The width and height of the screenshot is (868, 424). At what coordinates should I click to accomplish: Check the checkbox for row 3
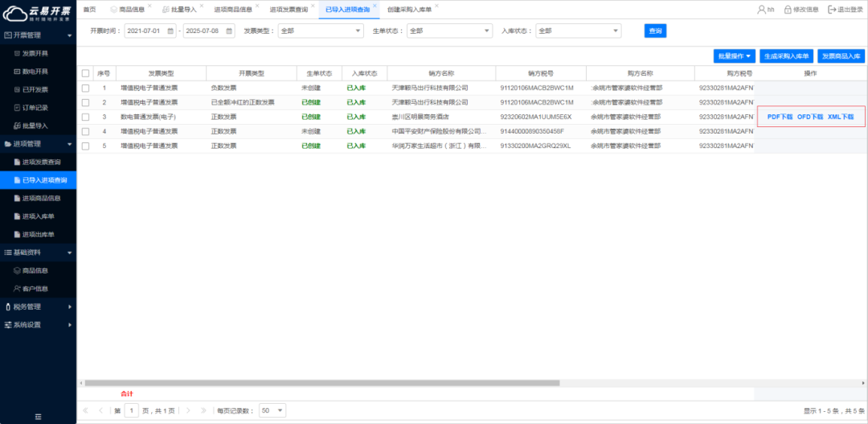[86, 117]
